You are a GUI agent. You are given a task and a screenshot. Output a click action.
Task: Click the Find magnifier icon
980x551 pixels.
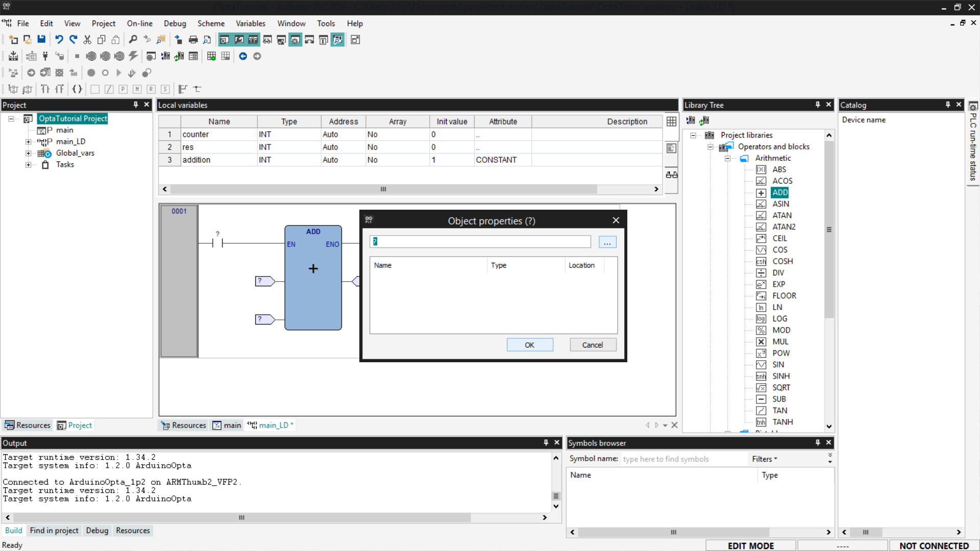(133, 40)
